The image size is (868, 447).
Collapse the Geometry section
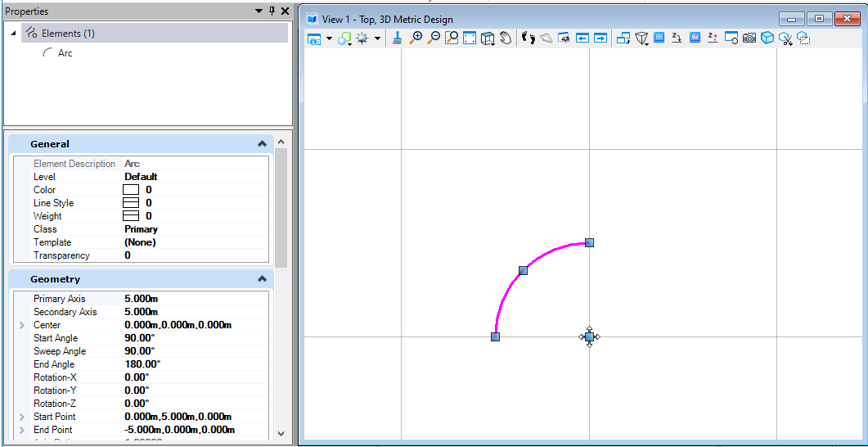(263, 279)
